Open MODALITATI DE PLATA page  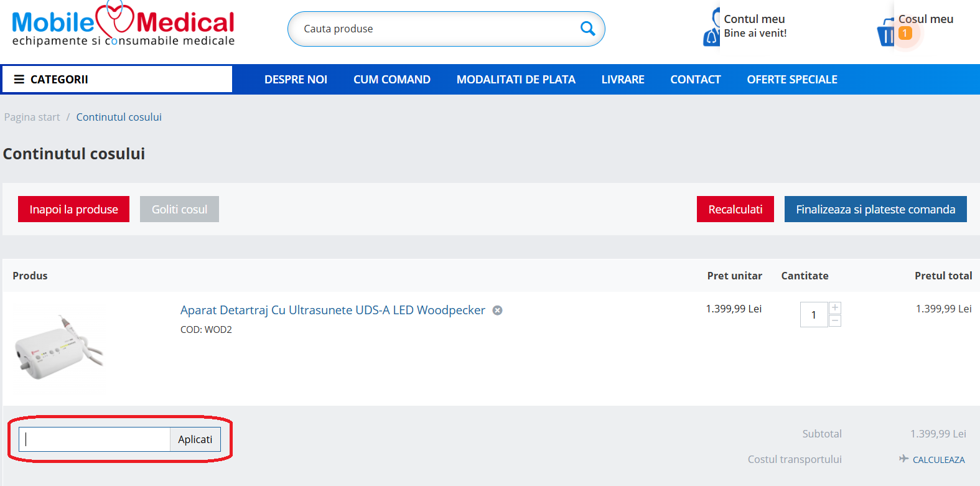click(516, 80)
